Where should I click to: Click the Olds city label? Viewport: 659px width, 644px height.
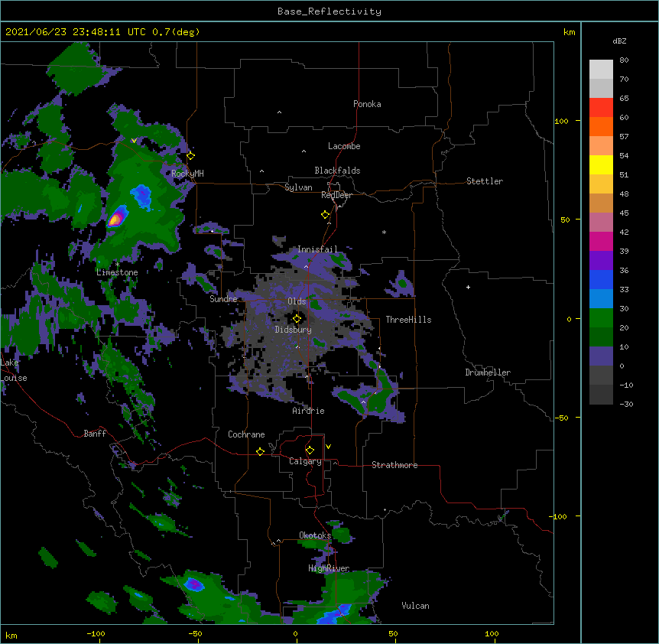297,301
